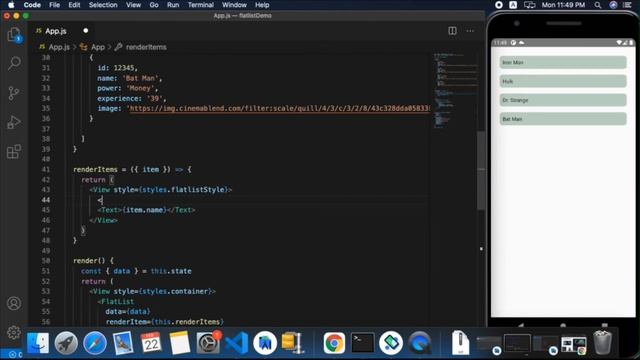The width and height of the screenshot is (640, 360).
Task: Open the Terminal menu
Action: (200, 5)
